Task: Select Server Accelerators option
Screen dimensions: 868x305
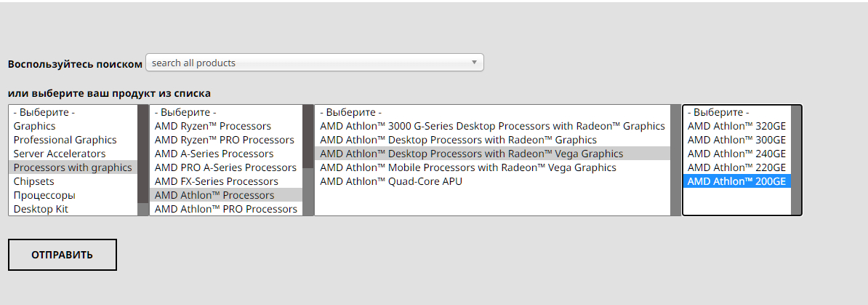Action: 59,154
